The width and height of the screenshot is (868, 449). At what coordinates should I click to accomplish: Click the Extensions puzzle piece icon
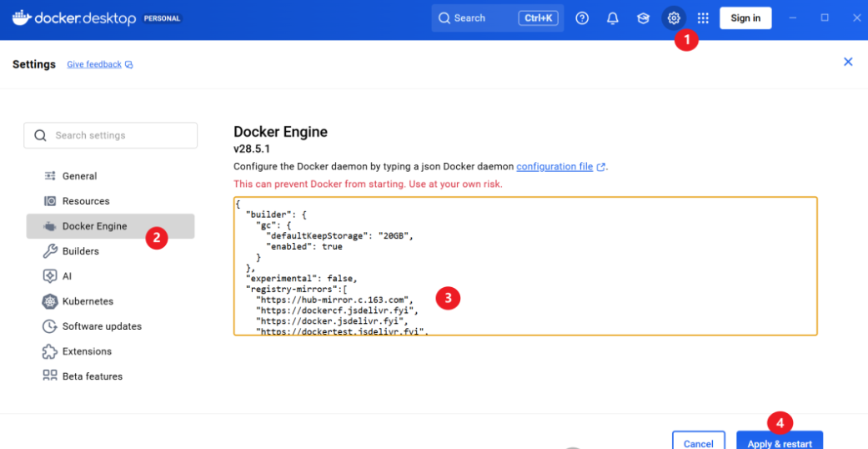50,351
